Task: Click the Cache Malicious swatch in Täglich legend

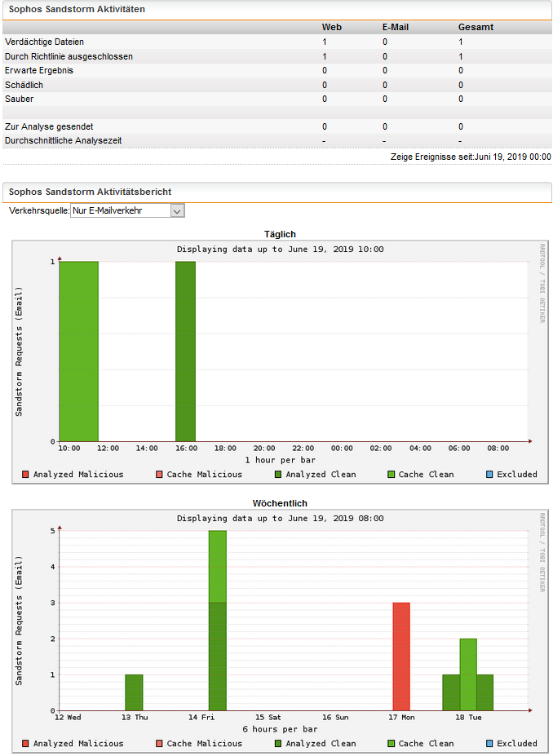Action: [159, 475]
